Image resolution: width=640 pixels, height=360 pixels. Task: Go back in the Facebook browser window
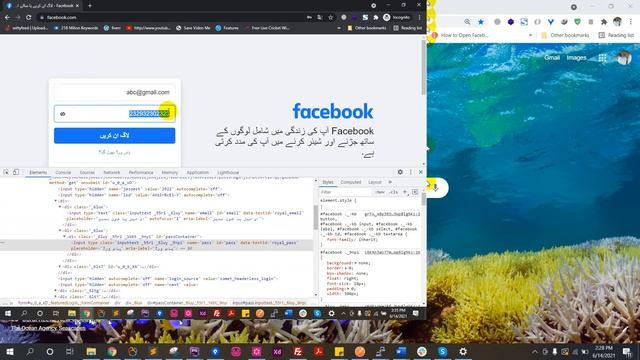(x=7, y=17)
